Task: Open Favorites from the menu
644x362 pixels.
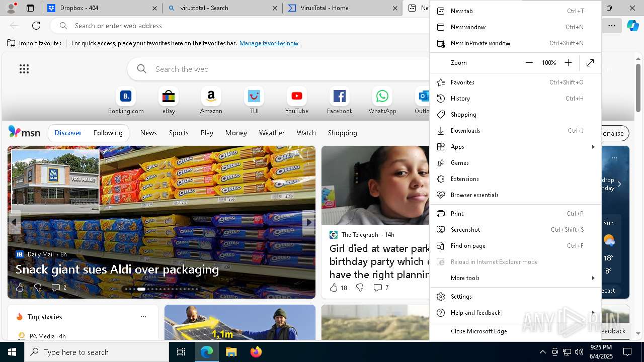Action: 515,82
